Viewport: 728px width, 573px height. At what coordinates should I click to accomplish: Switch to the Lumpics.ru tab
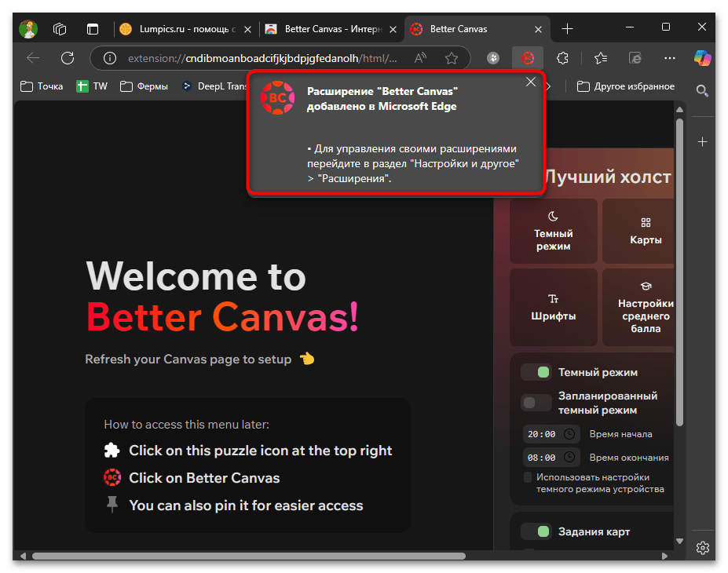pos(185,29)
